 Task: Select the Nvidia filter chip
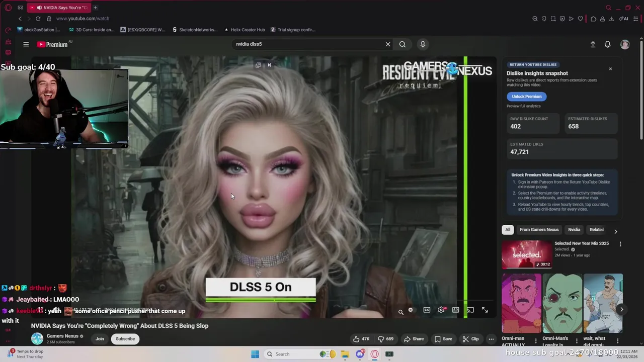574,230
